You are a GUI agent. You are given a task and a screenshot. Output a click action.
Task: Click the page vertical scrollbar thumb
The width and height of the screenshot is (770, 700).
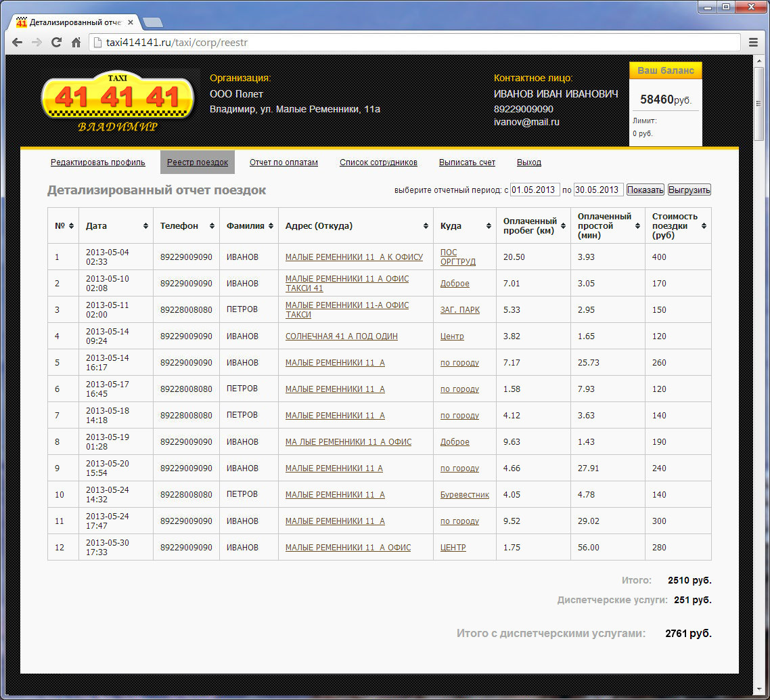pyautogui.click(x=759, y=102)
